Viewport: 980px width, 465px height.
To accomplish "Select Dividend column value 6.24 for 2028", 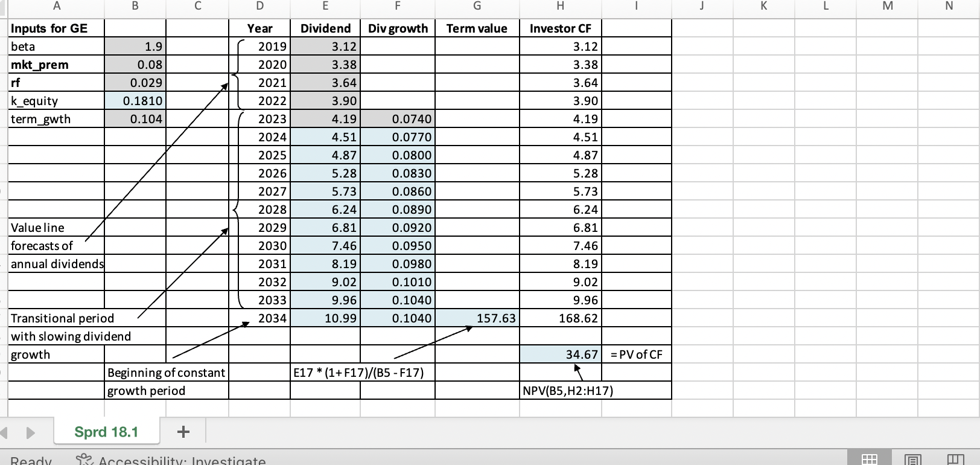I will [x=325, y=210].
